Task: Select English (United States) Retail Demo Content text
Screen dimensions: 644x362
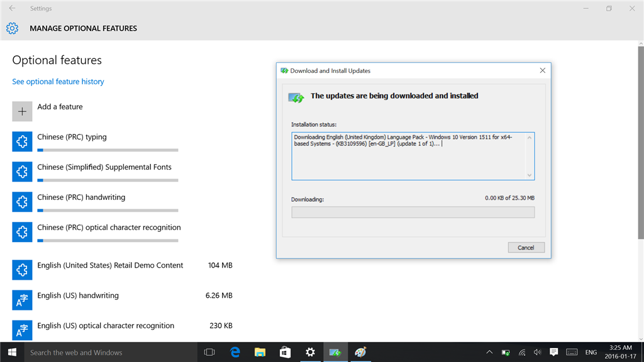Action: (x=110, y=265)
